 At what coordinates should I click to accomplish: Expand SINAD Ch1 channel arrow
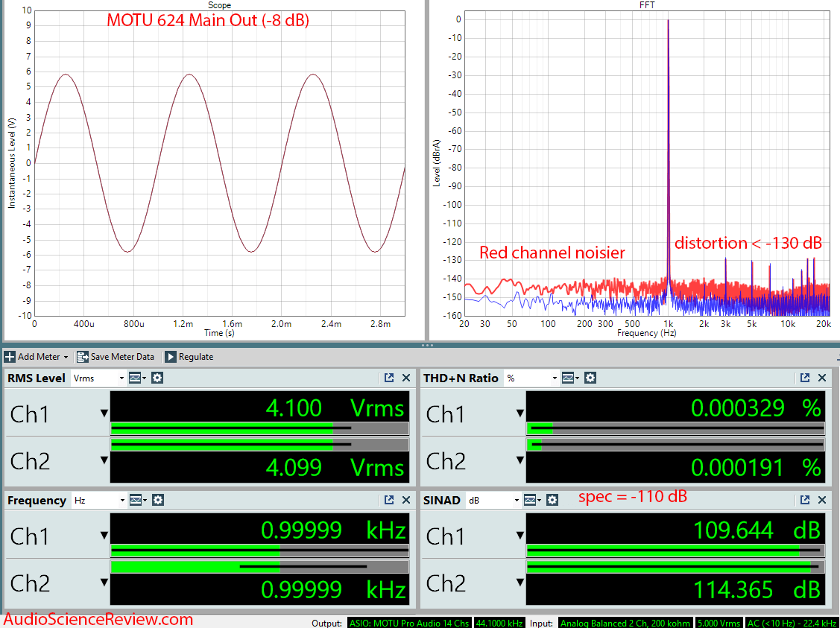[x=520, y=536]
